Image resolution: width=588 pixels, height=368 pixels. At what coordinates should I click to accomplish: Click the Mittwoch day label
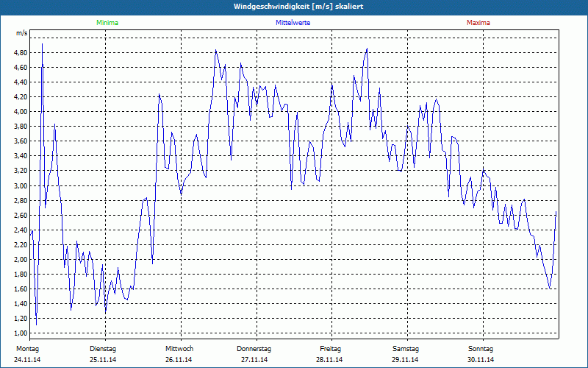179,349
